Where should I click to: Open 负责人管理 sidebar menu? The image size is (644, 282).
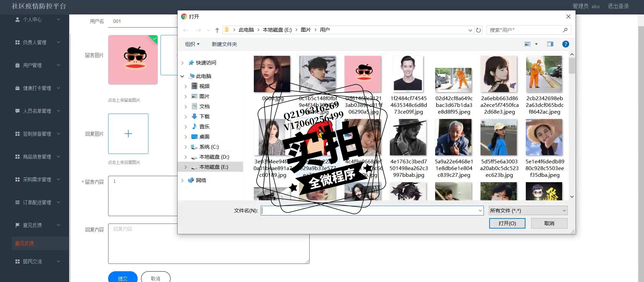pyautogui.click(x=38, y=42)
